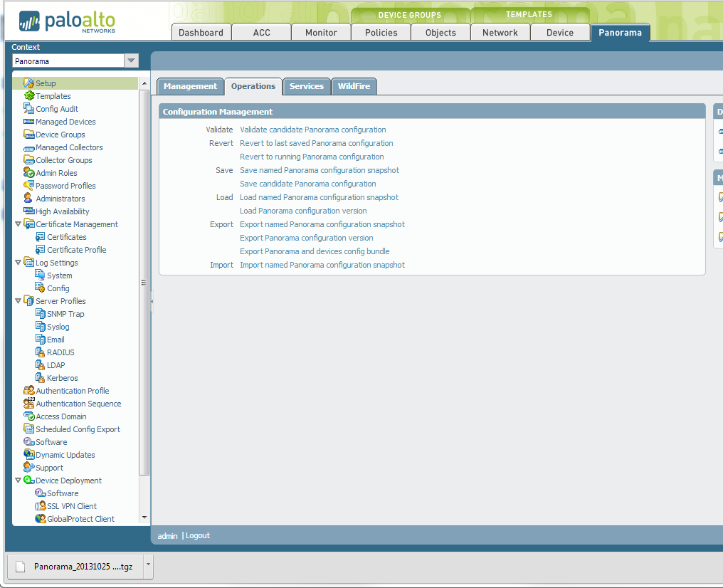Image resolution: width=723 pixels, height=588 pixels.
Task: Click the Admin Roles icon
Action: [28, 173]
